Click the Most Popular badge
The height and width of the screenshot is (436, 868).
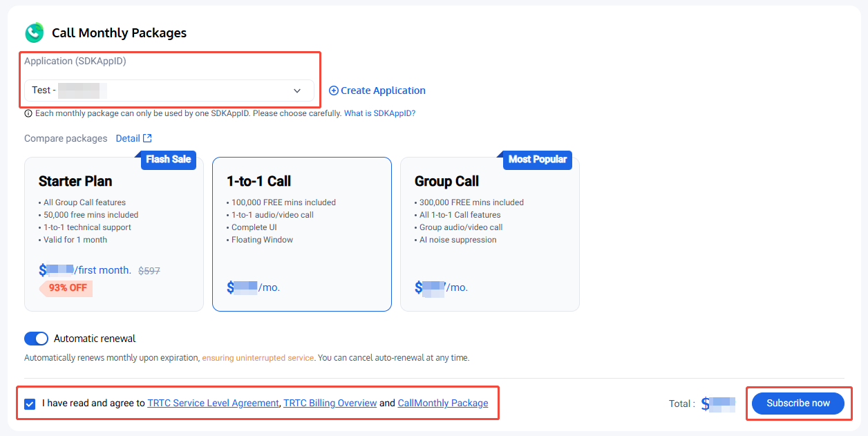pyautogui.click(x=537, y=160)
